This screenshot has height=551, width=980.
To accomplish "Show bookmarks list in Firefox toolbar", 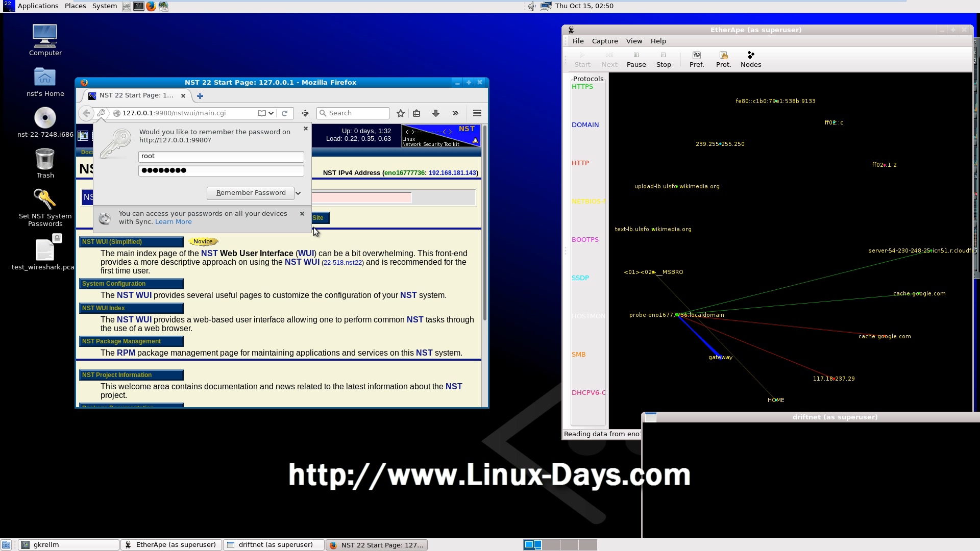I will point(416,113).
